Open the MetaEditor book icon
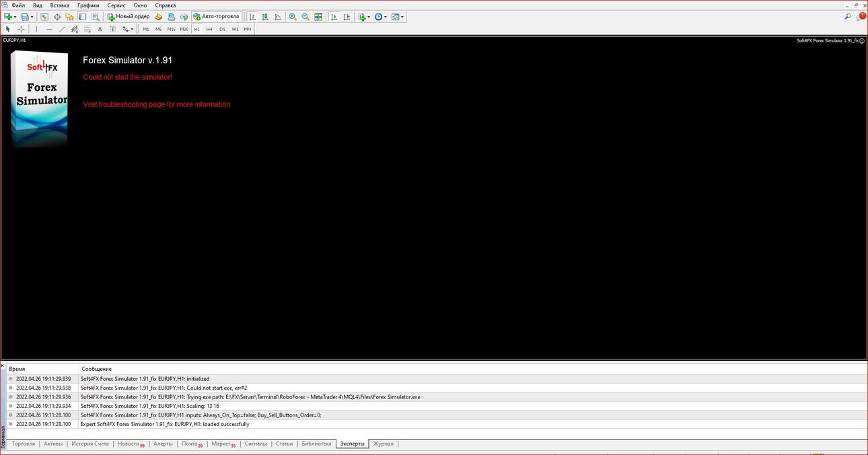The width and height of the screenshot is (868, 455). [x=158, y=17]
